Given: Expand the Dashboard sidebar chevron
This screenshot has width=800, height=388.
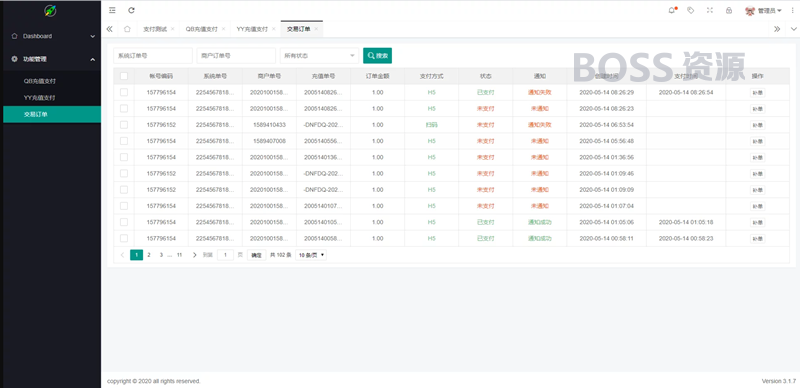Looking at the screenshot, I should click(x=92, y=37).
